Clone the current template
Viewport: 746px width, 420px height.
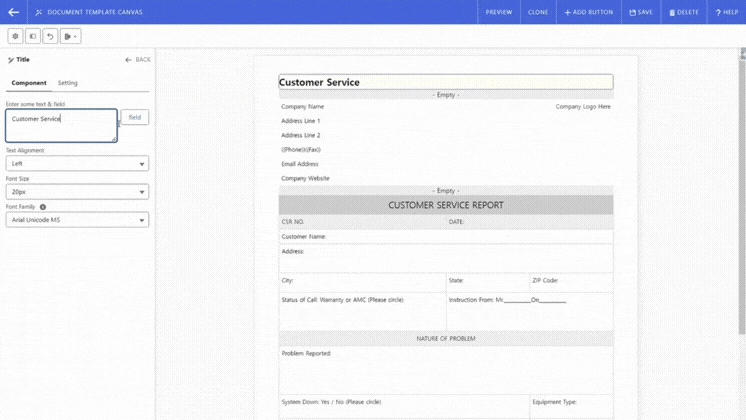[538, 12]
